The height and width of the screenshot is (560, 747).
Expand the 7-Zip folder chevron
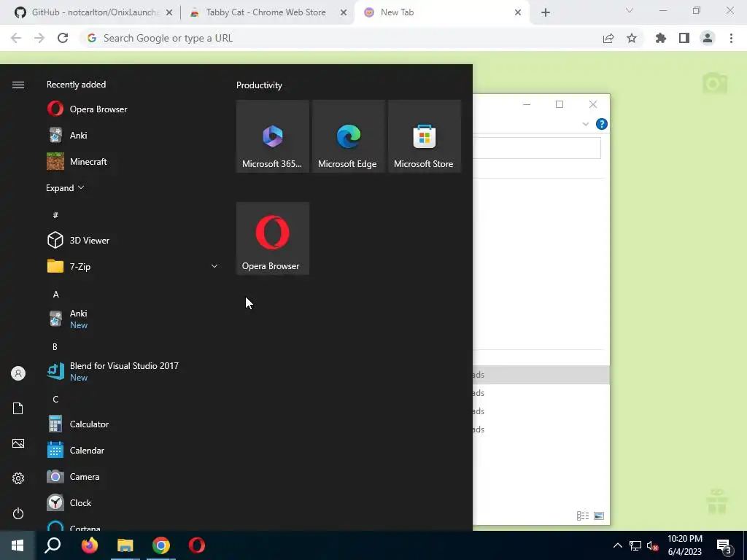(214, 266)
